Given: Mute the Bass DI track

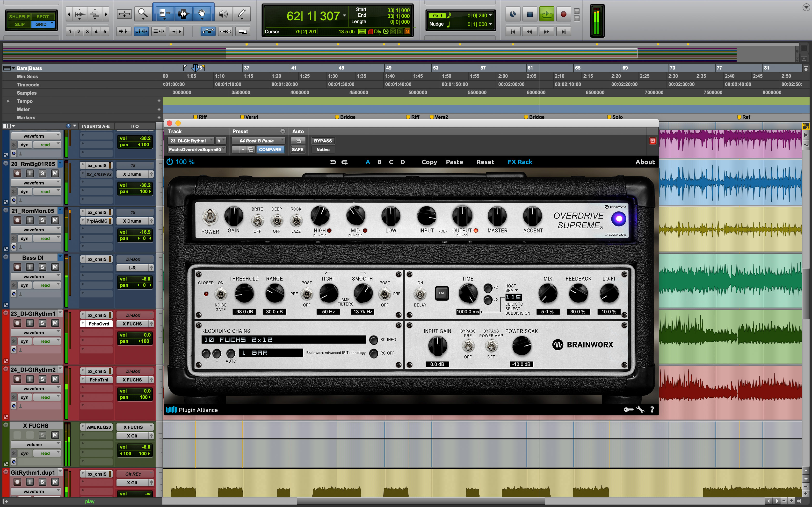Looking at the screenshot, I should tap(55, 267).
